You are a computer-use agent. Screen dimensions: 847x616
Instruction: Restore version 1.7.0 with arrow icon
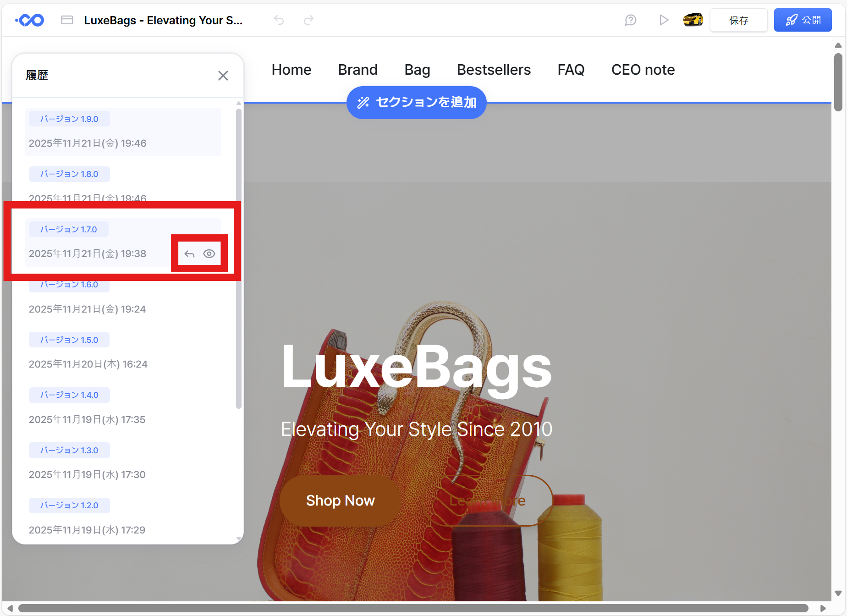pyautogui.click(x=189, y=254)
